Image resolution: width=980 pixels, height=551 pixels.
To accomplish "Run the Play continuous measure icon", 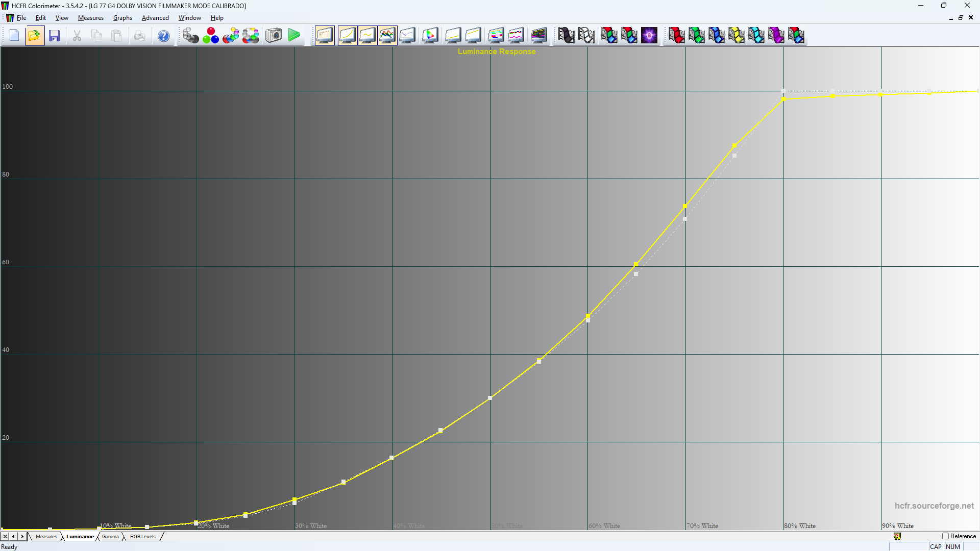I will tap(294, 35).
